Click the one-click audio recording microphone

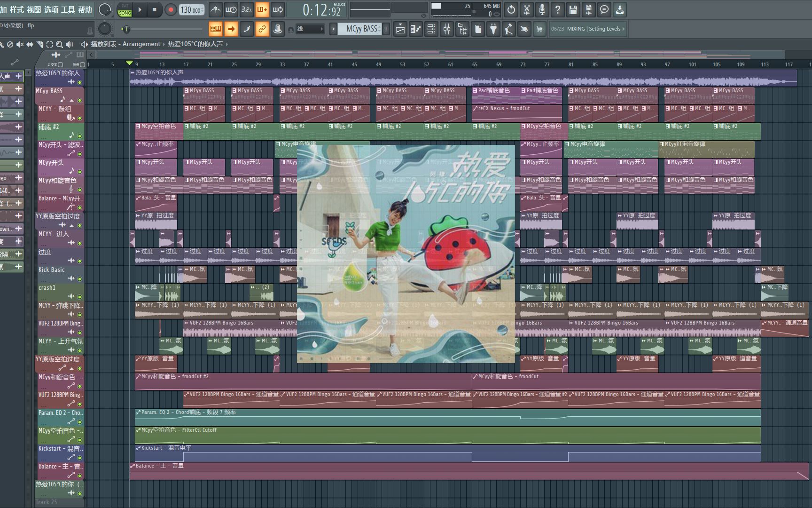point(542,9)
